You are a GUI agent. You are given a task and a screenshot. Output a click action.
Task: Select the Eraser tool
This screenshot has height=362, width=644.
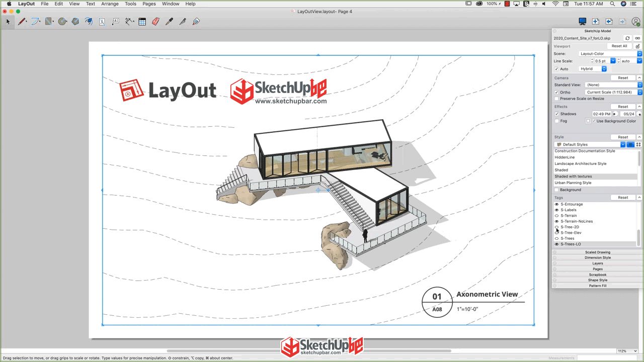[155, 22]
